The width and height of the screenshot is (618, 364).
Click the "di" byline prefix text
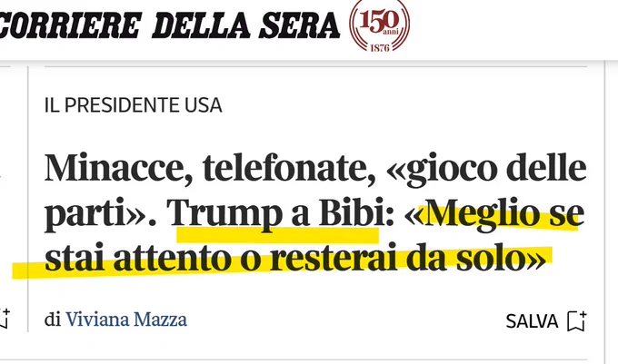[x=53, y=320]
